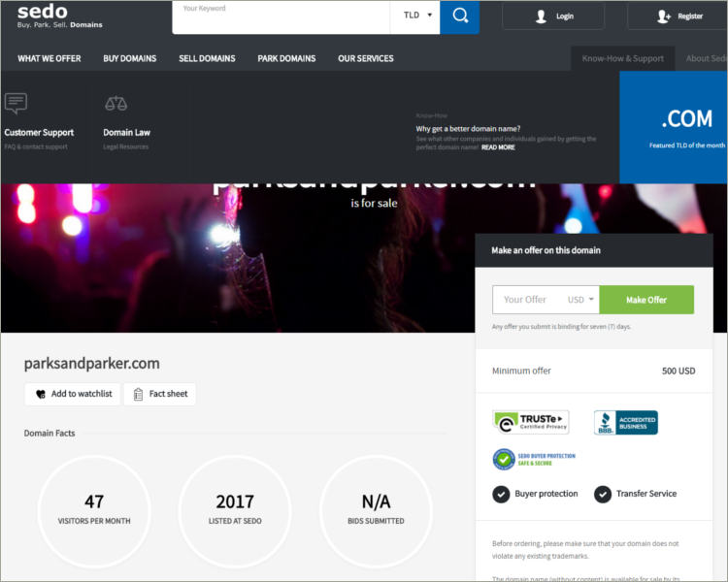The image size is (728, 582).
Task: Click the TRUSTe Certified Privacy badge
Action: [x=531, y=422]
